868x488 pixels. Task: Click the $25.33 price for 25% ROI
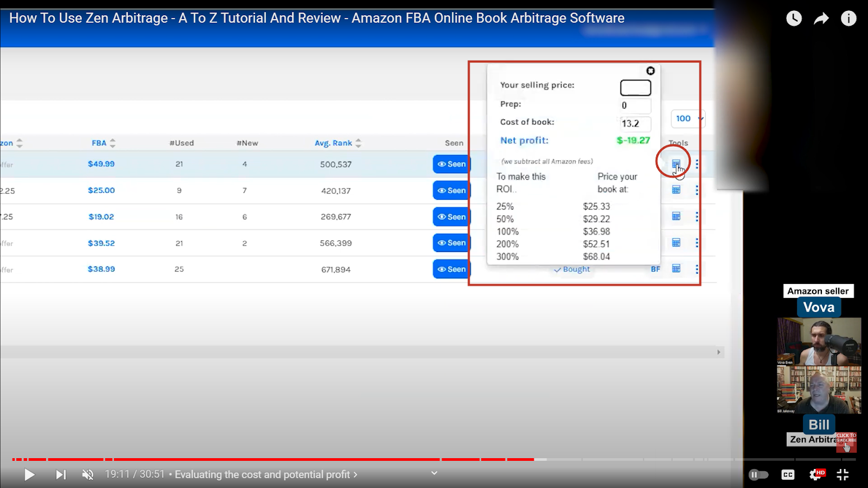[596, 206]
